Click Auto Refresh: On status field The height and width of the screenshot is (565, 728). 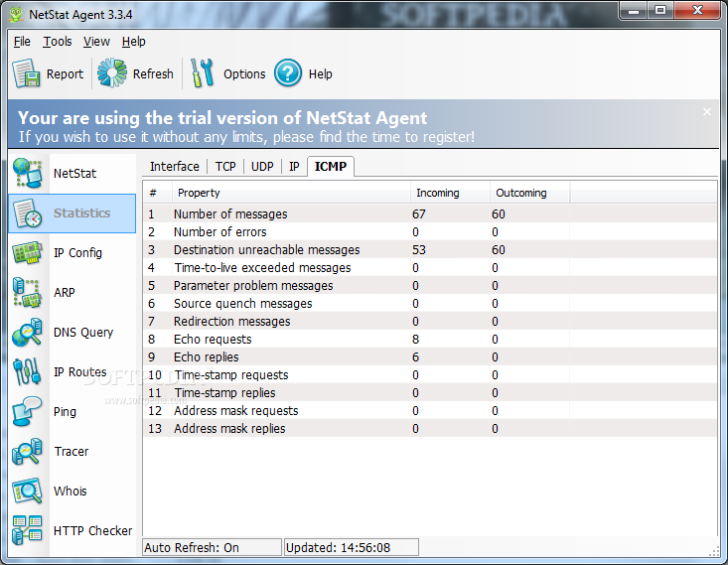click(213, 547)
